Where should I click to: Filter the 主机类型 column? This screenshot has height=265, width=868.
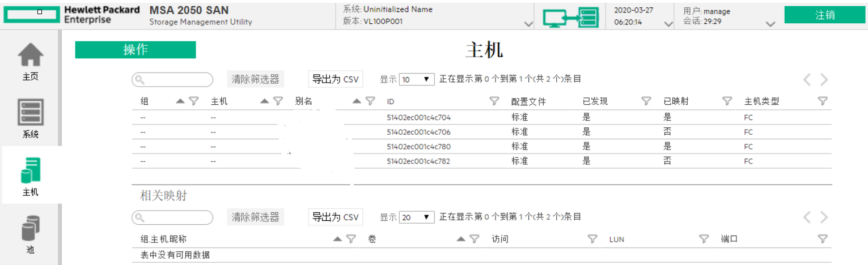pyautogui.click(x=823, y=101)
